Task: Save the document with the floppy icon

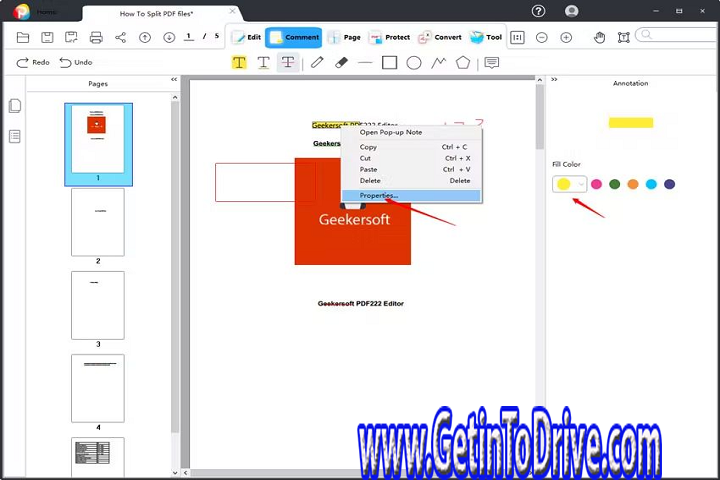Action: tap(47, 37)
